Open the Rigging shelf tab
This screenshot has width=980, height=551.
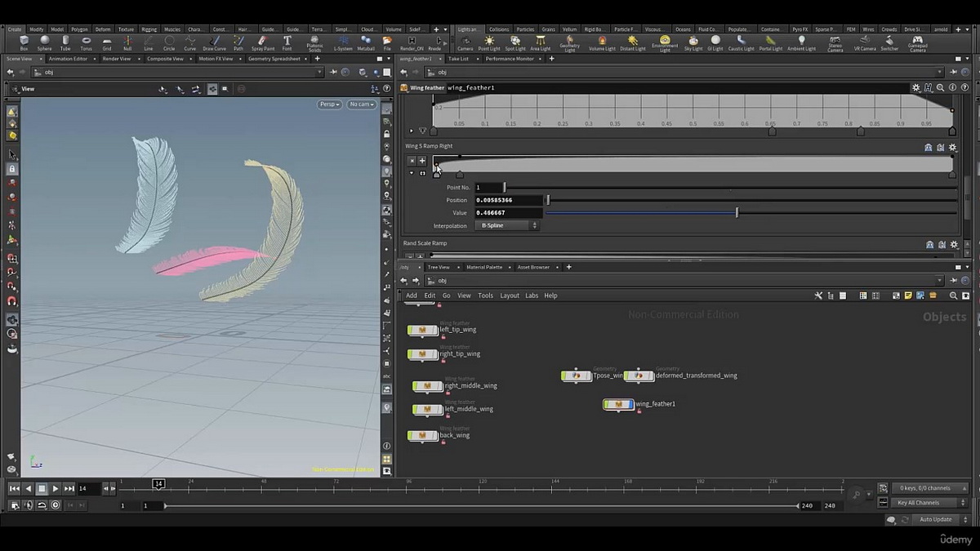point(149,29)
